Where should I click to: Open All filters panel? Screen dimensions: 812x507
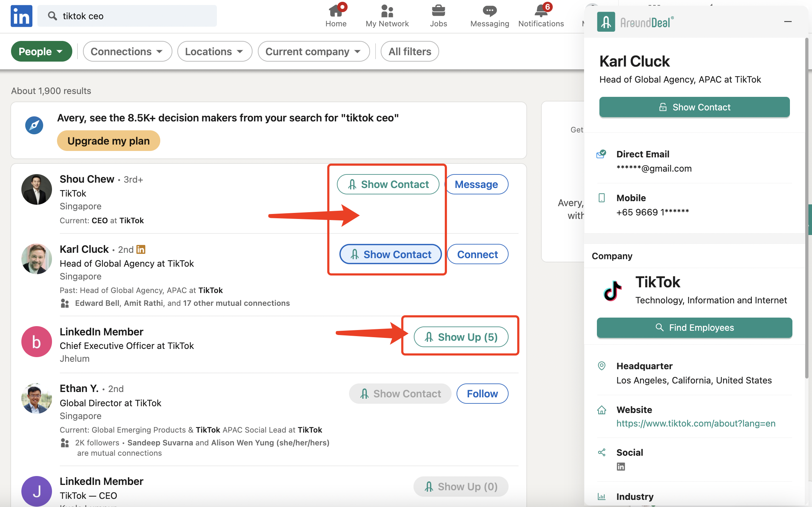(x=410, y=52)
